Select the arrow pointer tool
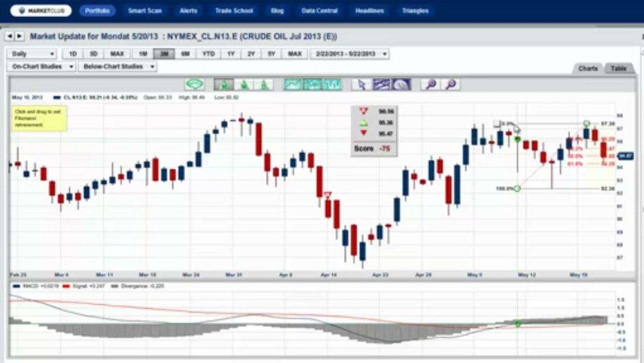The height and width of the screenshot is (363, 644). coord(362,84)
